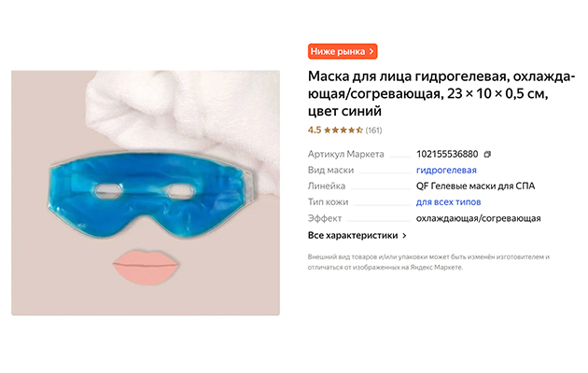Click the half-filled fifth rating star

point(359,131)
